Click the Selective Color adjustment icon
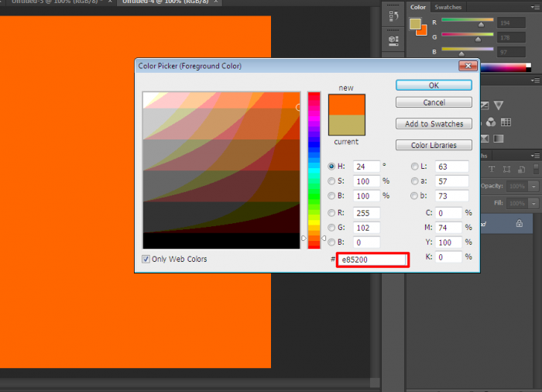Image resolution: width=542 pixels, height=392 pixels. 485,139
